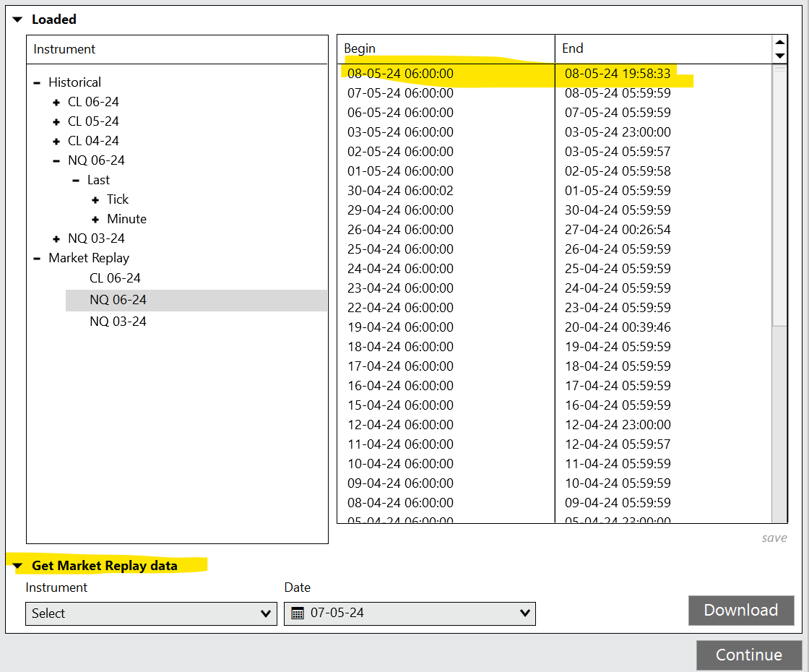Select row beginning 16-04-24 06:00:00
The width and height of the screenshot is (809, 672).
pos(555,386)
